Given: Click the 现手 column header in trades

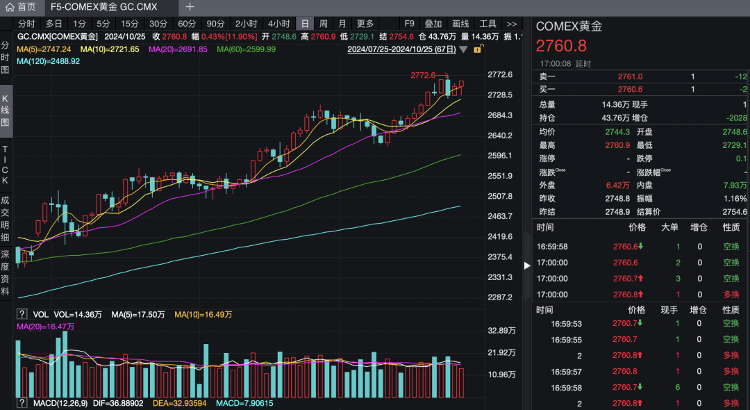Looking at the screenshot, I should click(x=669, y=310).
